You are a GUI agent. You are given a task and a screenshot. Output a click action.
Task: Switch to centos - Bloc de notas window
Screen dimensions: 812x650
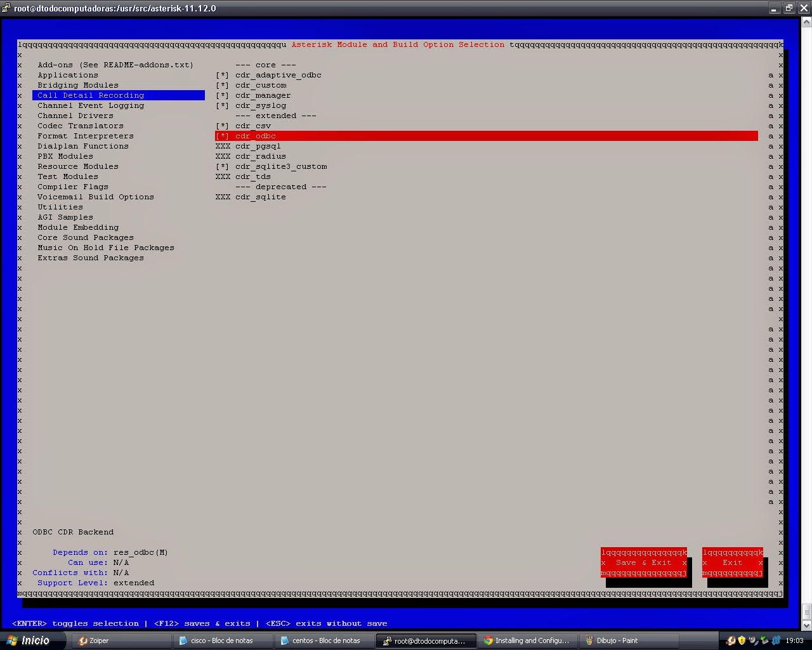(324, 640)
